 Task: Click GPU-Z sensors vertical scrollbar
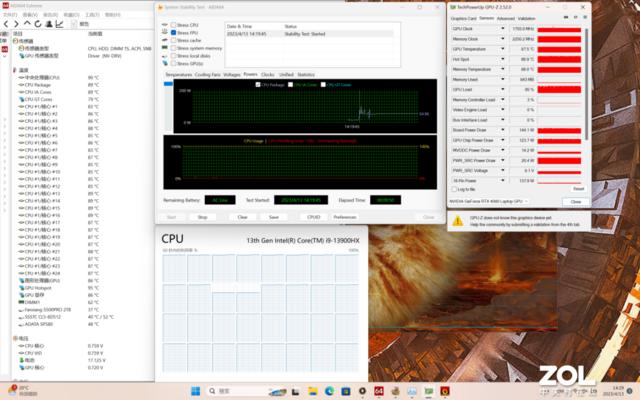point(586,84)
